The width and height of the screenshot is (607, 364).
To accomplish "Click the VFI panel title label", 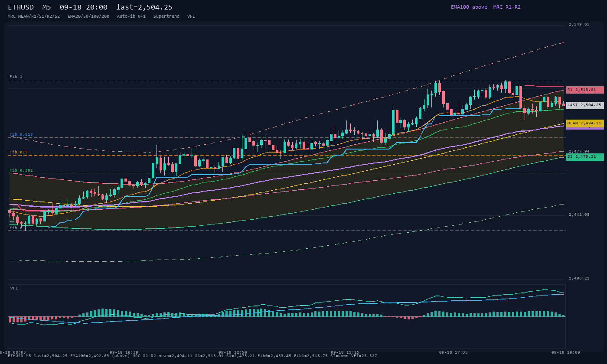I will point(14,288).
